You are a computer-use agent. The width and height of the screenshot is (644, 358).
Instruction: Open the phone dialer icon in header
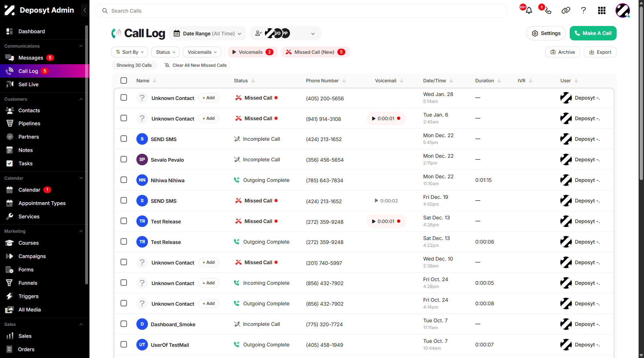point(548,10)
